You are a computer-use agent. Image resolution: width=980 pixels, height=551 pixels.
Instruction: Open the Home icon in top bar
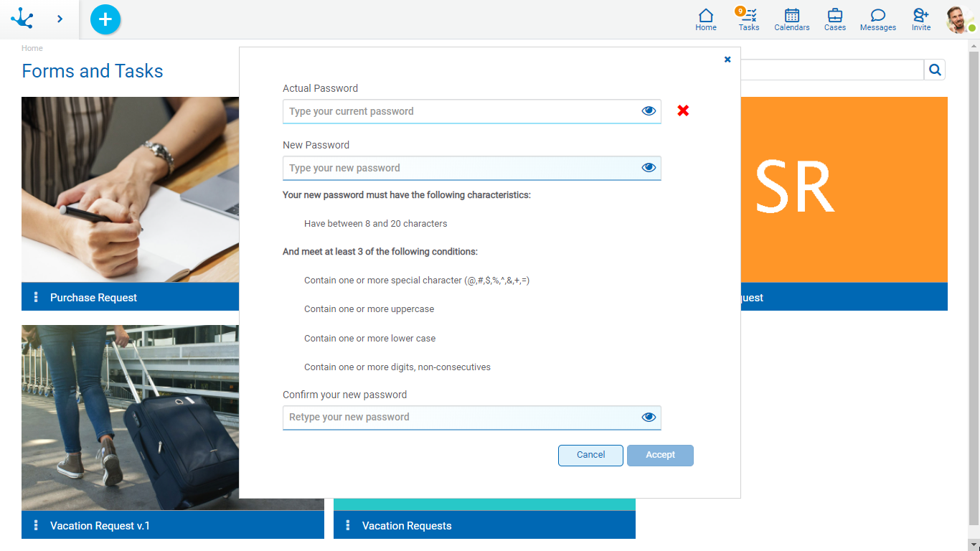click(706, 19)
